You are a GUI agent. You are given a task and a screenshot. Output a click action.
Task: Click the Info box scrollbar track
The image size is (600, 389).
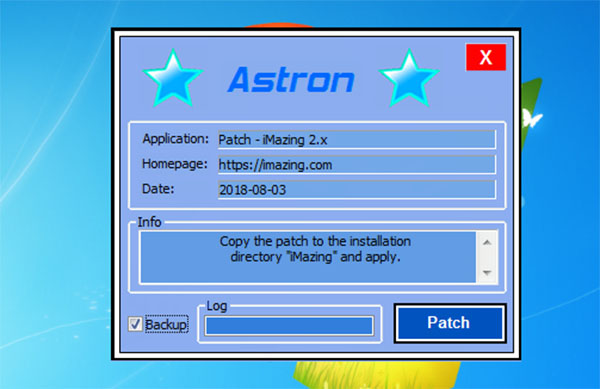(x=487, y=257)
